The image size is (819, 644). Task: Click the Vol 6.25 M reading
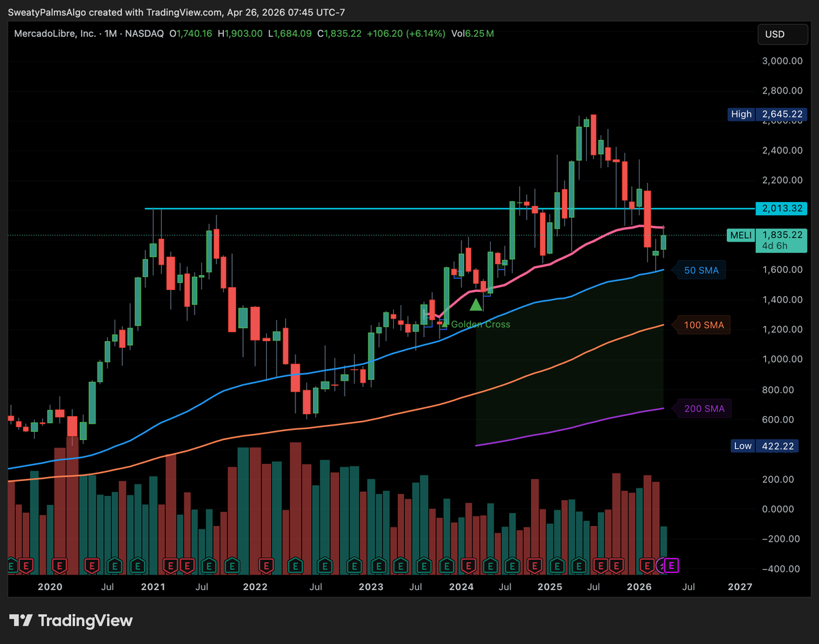pos(472,33)
